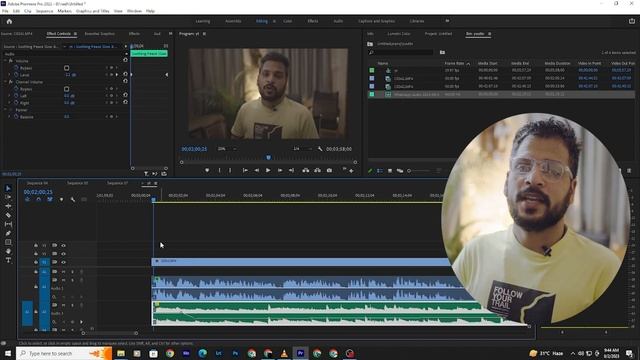Open the playback resolution dropdown
640x360 pixels.
coord(302,149)
